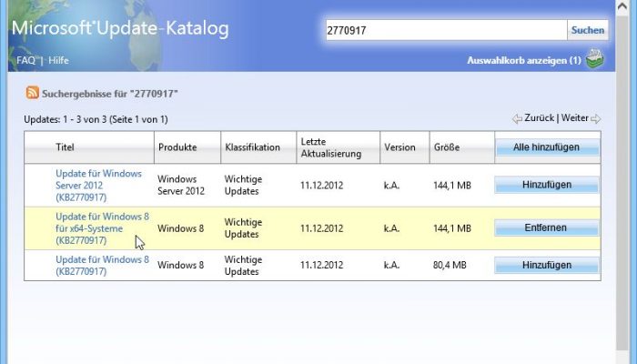Click the Weiter right arrow icon
The height and width of the screenshot is (364, 637).
point(595,118)
